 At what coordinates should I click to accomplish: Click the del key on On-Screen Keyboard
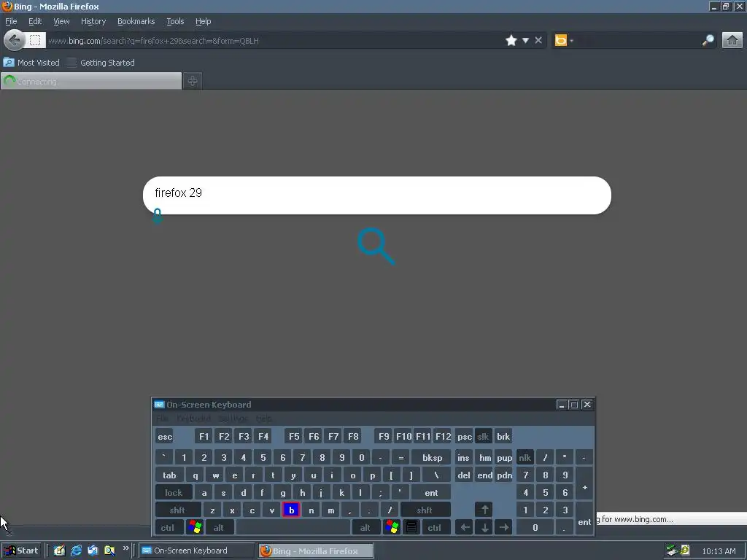point(463,475)
